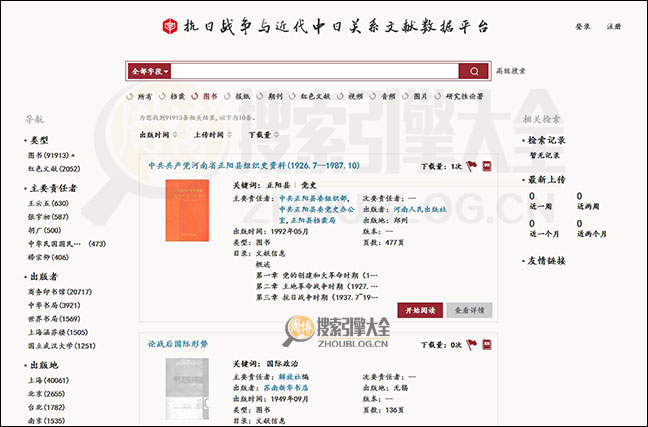Open title 中共共产党河南省正阳县组织史资料
Viewport: 648px width, 427px height.
pyautogui.click(x=254, y=166)
